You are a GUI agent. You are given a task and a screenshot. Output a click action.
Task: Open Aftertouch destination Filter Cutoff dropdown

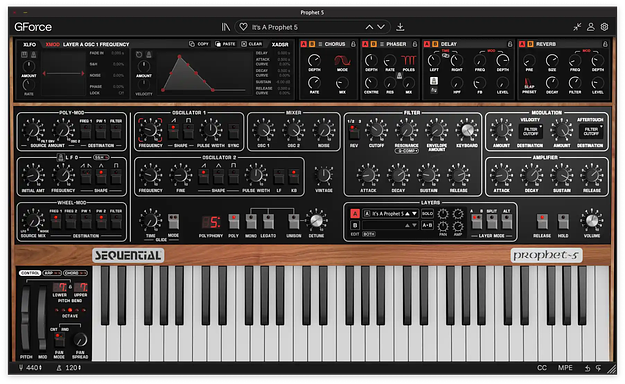(591, 131)
